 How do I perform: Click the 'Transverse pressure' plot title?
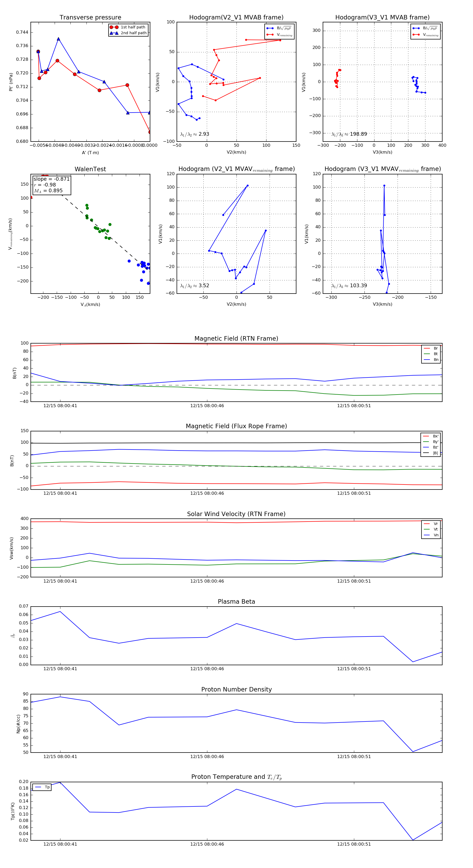click(90, 18)
